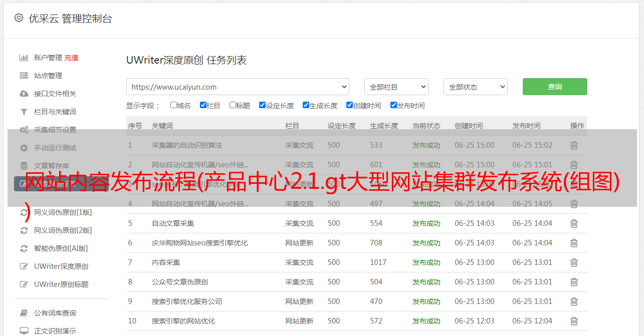Delete the 公众号文章伪原创 task
The height and width of the screenshot is (336, 644).
(574, 282)
